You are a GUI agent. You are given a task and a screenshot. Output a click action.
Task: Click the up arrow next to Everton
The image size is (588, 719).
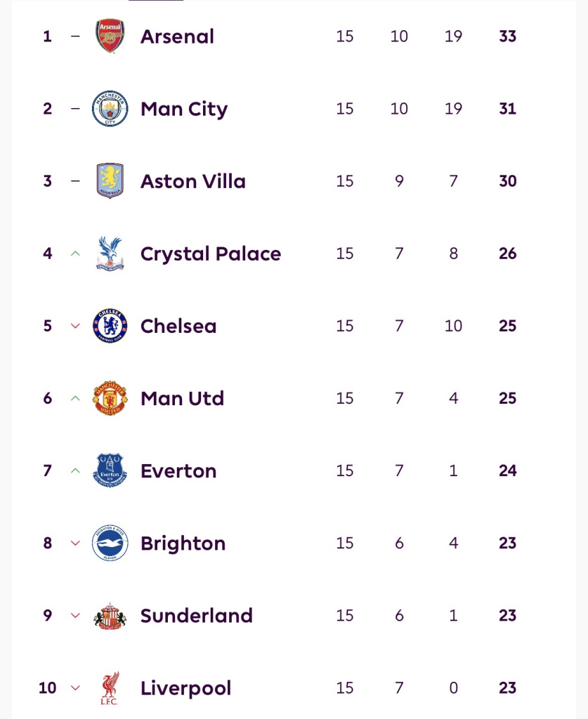coord(76,470)
